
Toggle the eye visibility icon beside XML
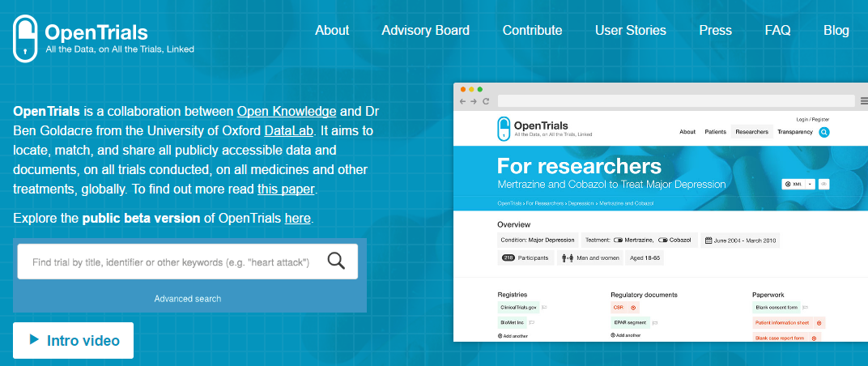(824, 184)
